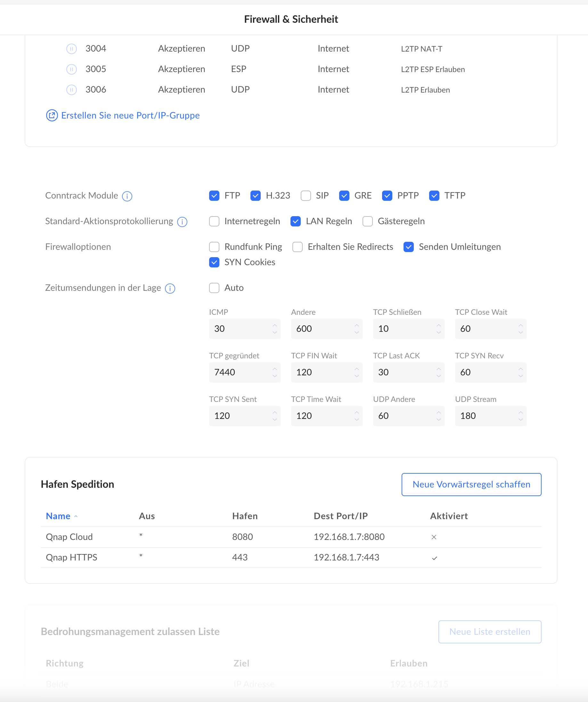The image size is (588, 702).
Task: Open Erstellen Sie neue Port/IP-Gruppe link
Action: click(130, 115)
